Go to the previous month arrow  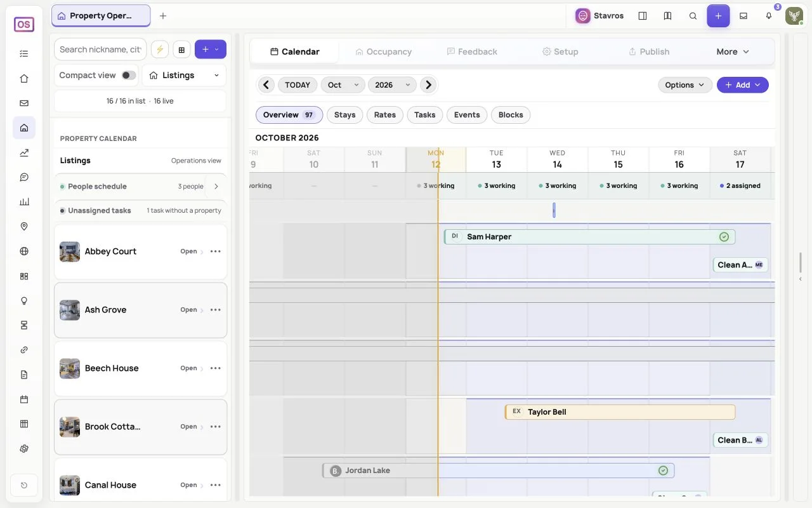click(266, 85)
